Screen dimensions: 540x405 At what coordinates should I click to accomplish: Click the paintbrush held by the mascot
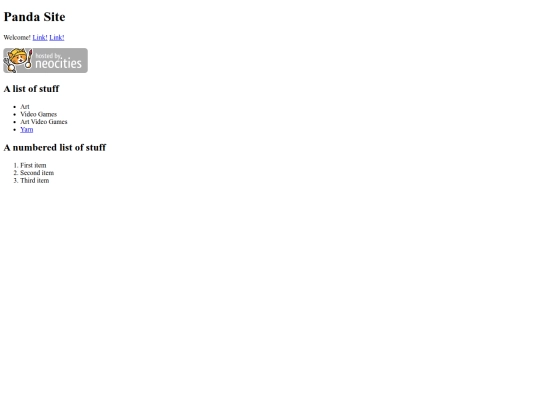(x=29, y=59)
